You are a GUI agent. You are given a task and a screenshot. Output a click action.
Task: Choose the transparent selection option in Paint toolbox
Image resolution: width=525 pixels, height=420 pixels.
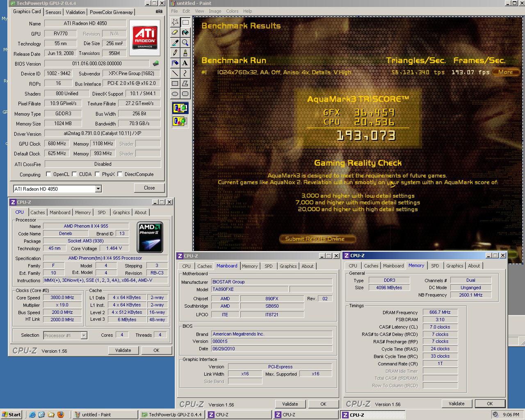click(x=180, y=121)
